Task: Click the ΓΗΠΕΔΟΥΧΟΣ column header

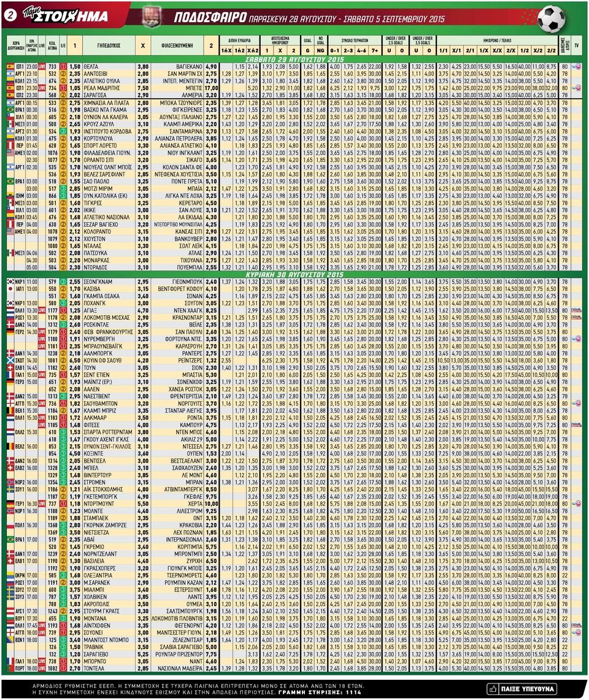Action: (109, 45)
